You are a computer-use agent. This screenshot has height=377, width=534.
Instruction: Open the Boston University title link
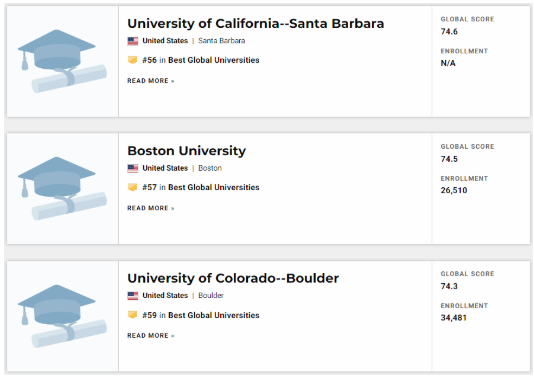[x=187, y=151]
